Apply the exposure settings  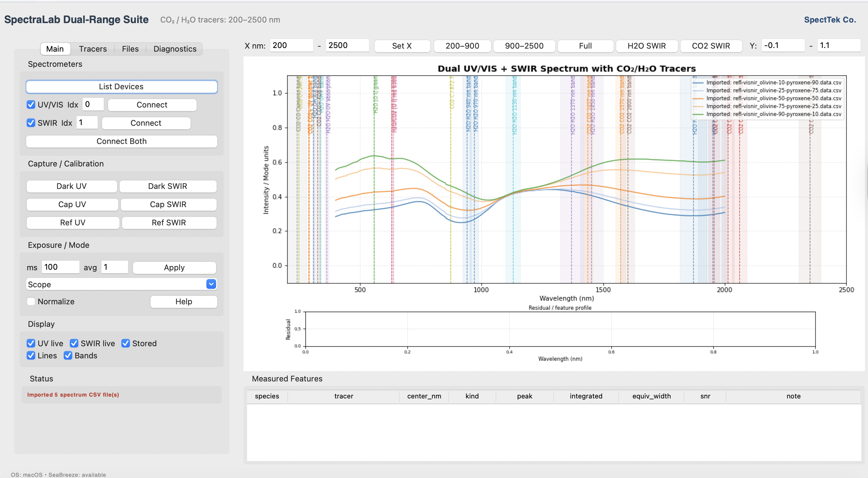[174, 268]
